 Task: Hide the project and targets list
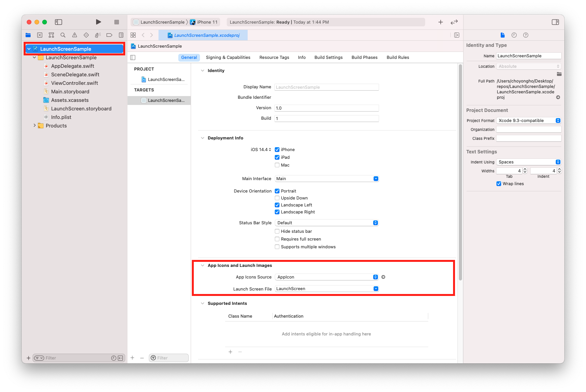click(x=133, y=57)
